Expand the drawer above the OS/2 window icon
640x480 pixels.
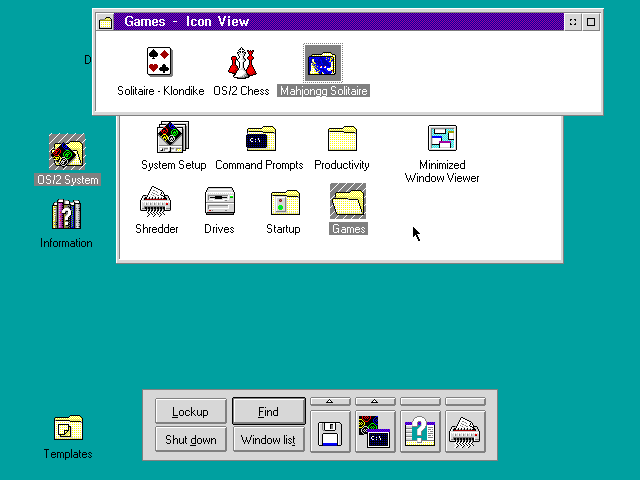pos(375,402)
